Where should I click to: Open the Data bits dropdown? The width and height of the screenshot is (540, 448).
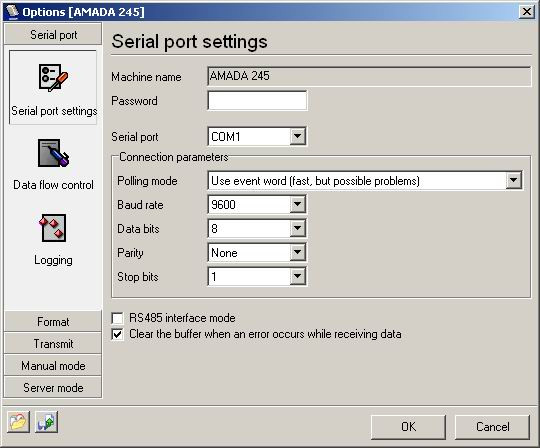(298, 228)
